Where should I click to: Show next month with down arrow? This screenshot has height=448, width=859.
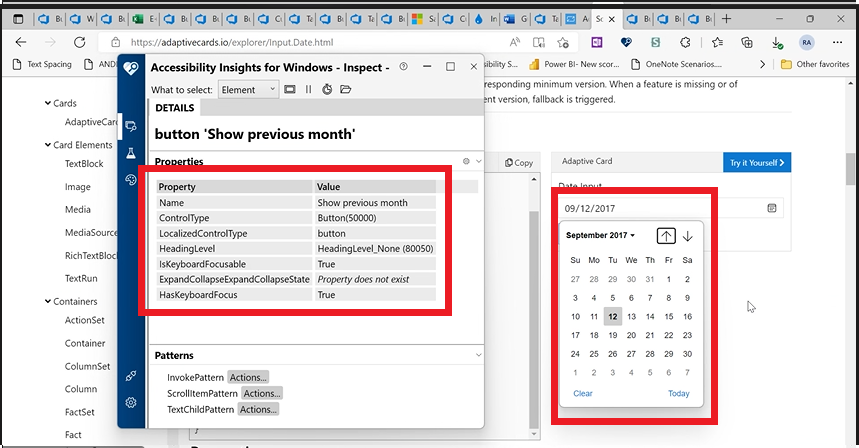pos(688,236)
